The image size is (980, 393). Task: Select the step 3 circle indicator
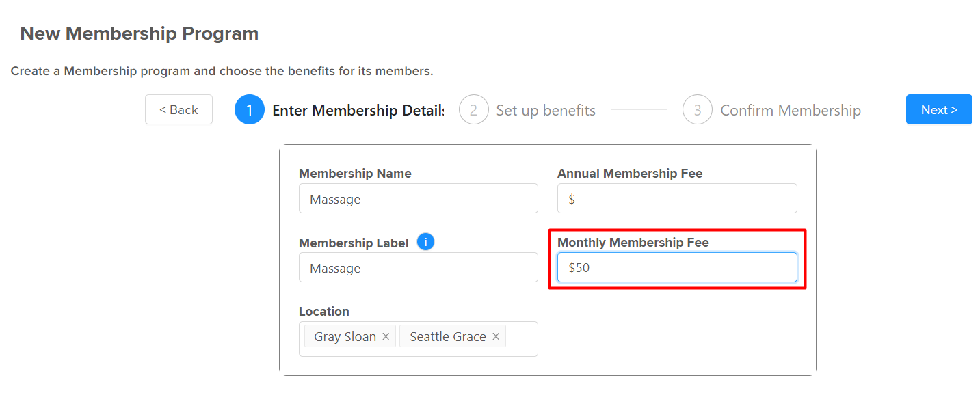[x=698, y=109]
